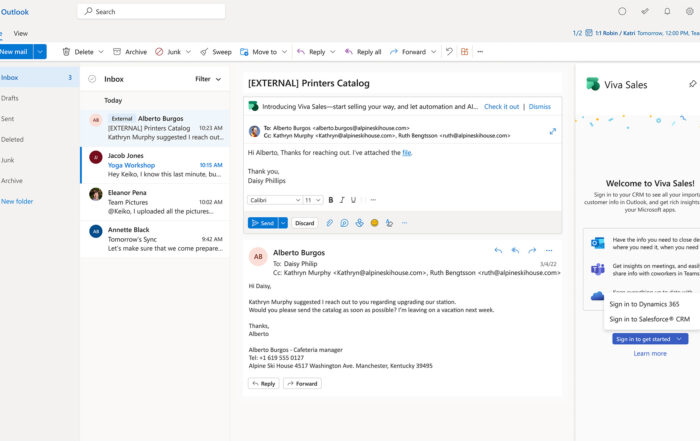
Task: Expand the Junk options arrow
Action: coord(188,52)
